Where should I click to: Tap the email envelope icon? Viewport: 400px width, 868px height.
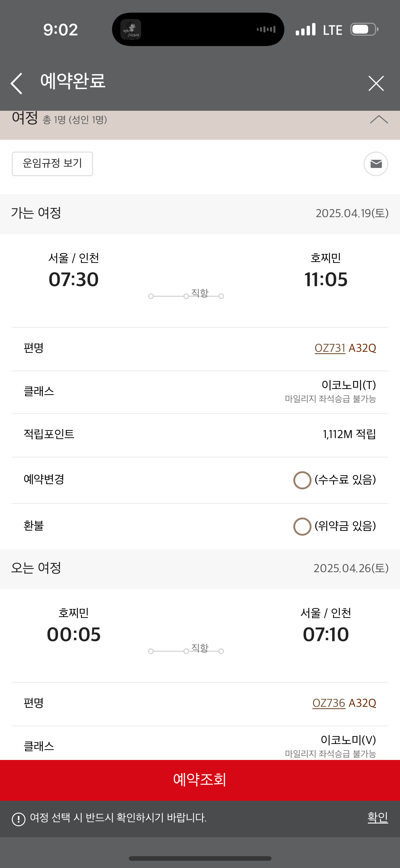[x=376, y=164]
